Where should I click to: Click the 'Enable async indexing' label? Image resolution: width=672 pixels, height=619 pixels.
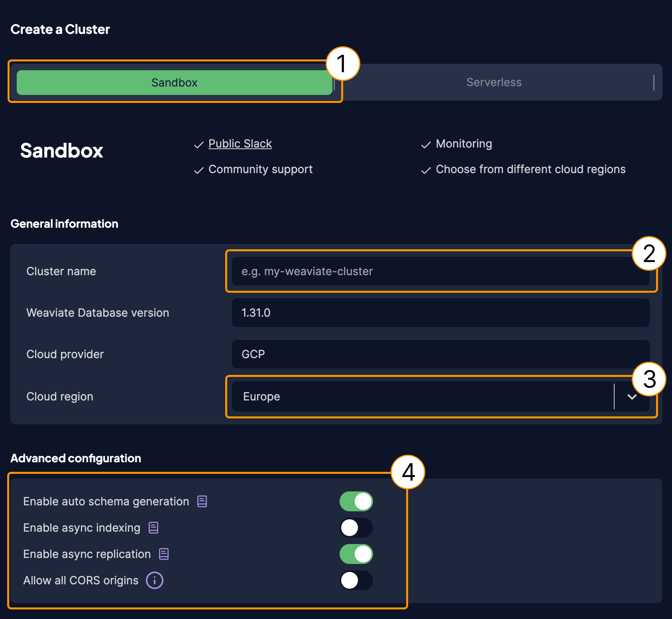(x=82, y=528)
